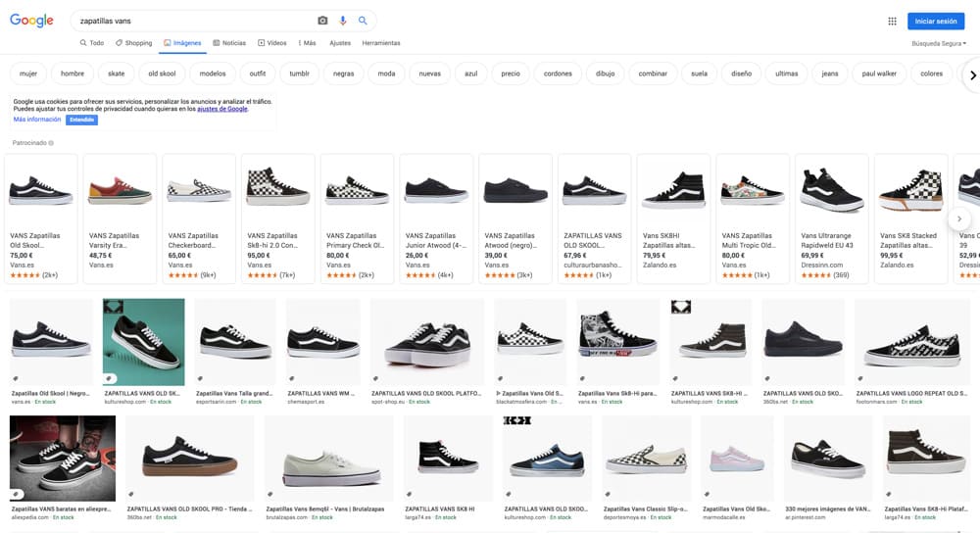
Task: Open Vans Ultrarange Rapidweld Dressinn product
Action: click(x=832, y=218)
